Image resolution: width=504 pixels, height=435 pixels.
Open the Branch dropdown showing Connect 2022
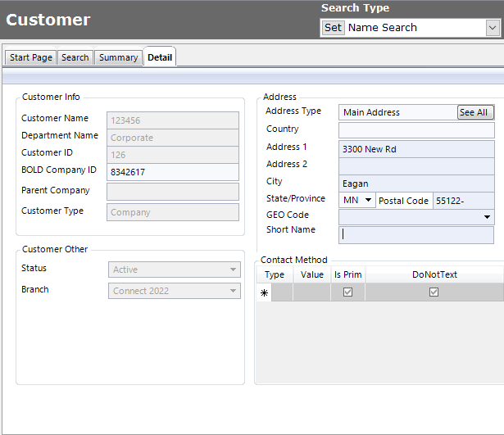175,291
